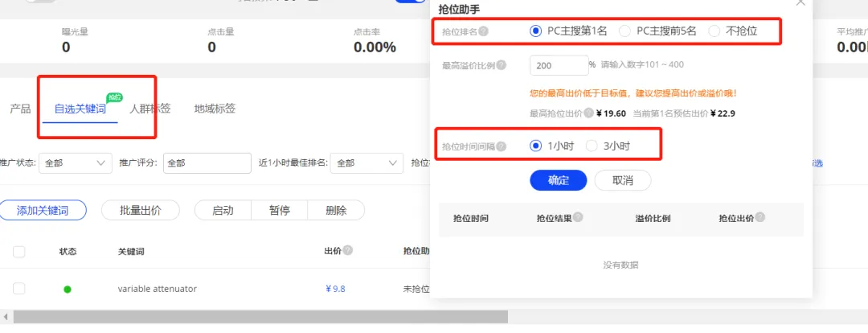This screenshot has width=868, height=333.
Task: Open help icon beside 出价 column header
Action: click(x=348, y=250)
